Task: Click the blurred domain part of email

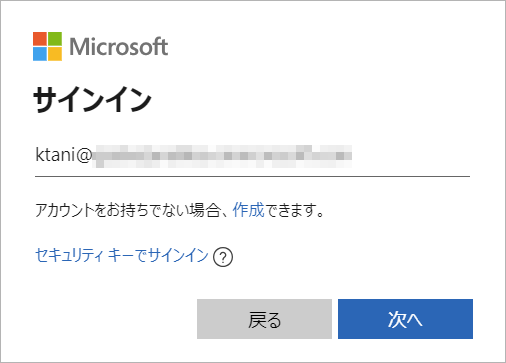Action: click(x=222, y=156)
